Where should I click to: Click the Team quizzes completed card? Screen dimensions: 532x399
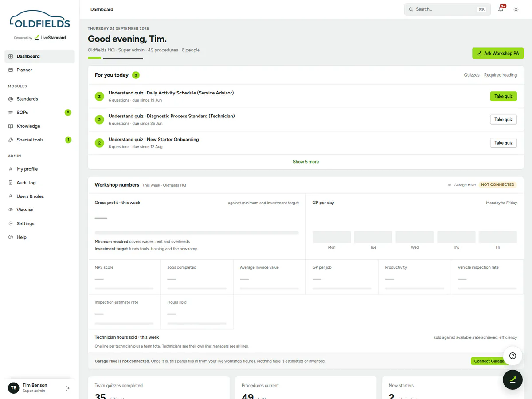159,388
